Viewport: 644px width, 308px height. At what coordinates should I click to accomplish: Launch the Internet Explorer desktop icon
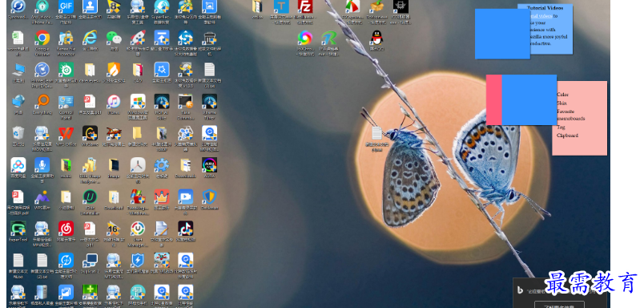(90, 38)
